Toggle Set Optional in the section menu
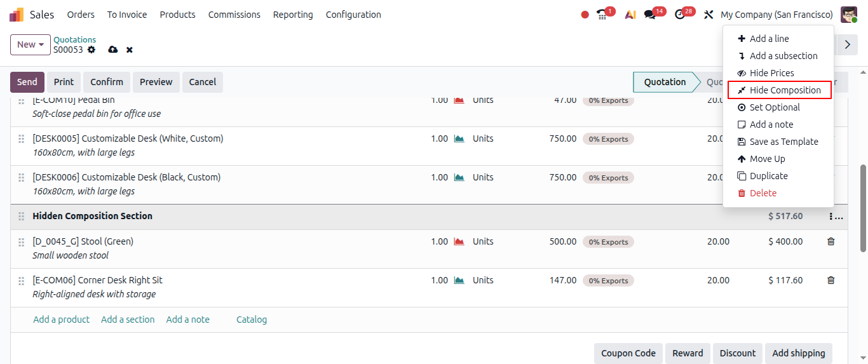The width and height of the screenshot is (868, 364). (x=778, y=107)
